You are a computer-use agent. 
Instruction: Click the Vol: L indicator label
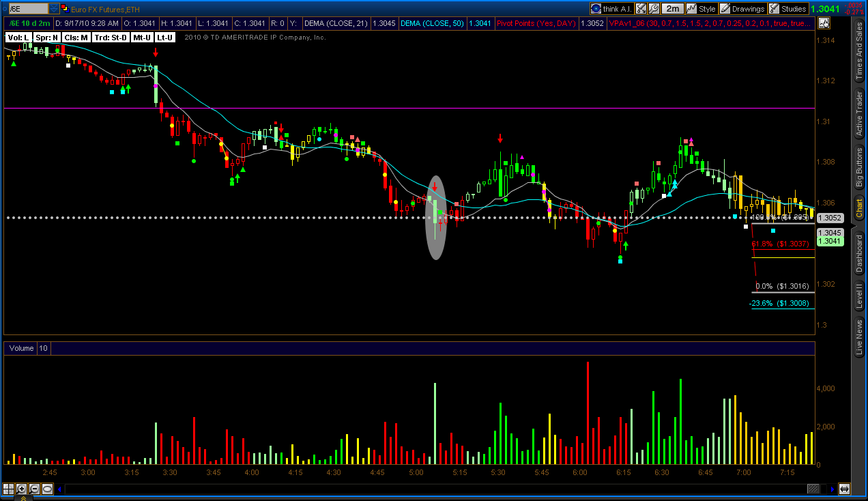coord(18,37)
